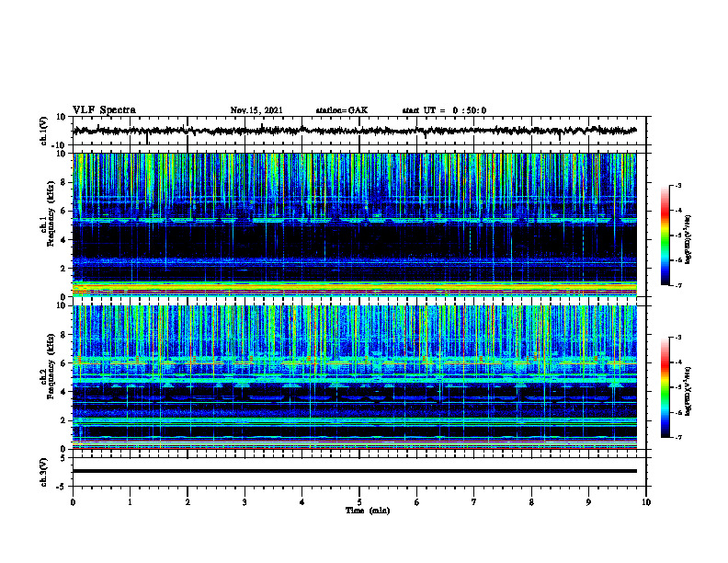Image resolution: width=728 pixels, height=563 pixels.
Task: Click the "-3" label on ch.1 colorbar
Action: tap(678, 185)
